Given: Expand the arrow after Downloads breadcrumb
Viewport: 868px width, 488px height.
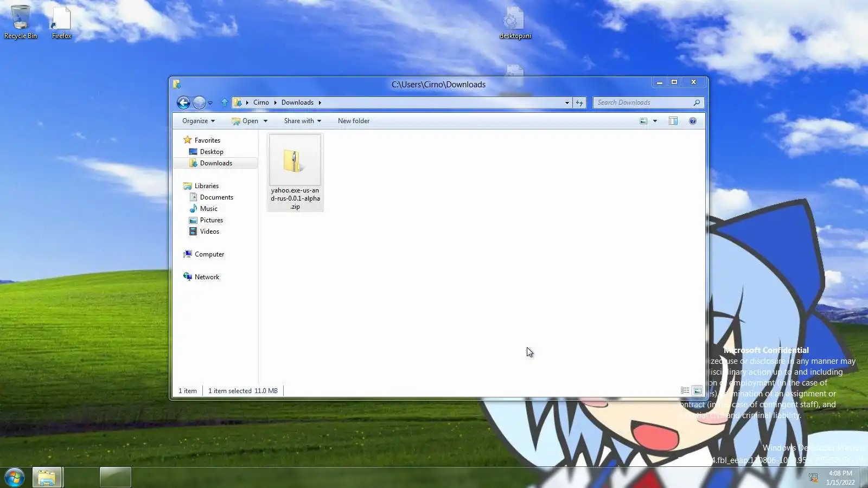Looking at the screenshot, I should tap(320, 102).
